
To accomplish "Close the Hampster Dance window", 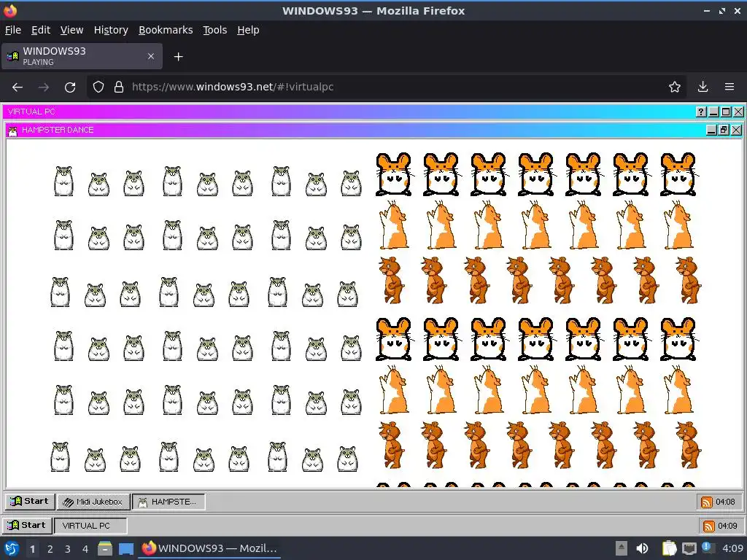I will pos(736,130).
